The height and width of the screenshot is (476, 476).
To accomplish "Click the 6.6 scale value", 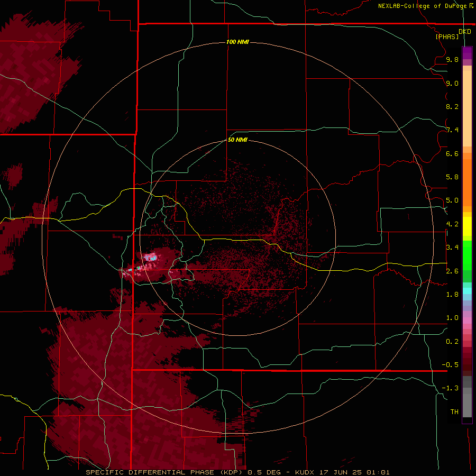I will click(x=452, y=153).
